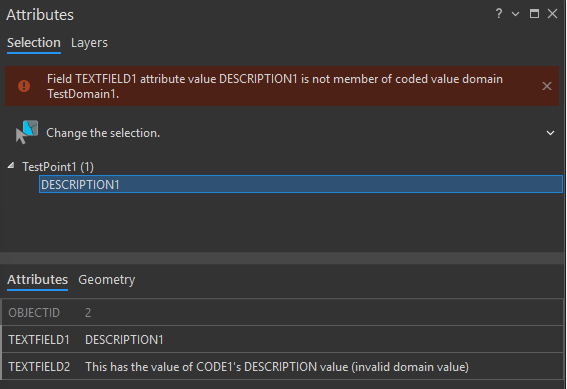Screen dimensions: 567x389
Task: Maximize the Attributes pane
Action: (x=534, y=14)
